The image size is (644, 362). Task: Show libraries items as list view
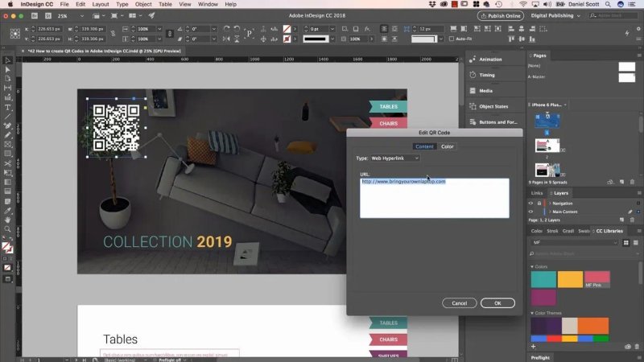pyautogui.click(x=636, y=243)
